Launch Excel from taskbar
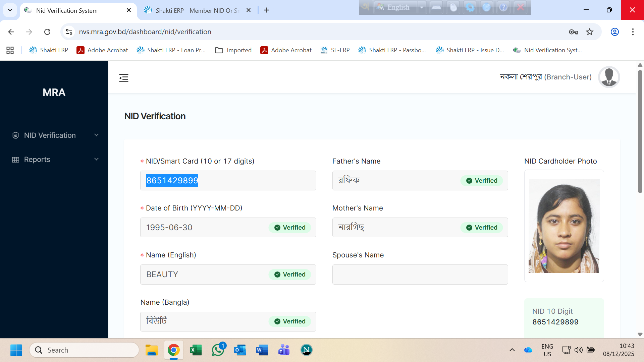This screenshot has width=644, height=362. (196, 350)
